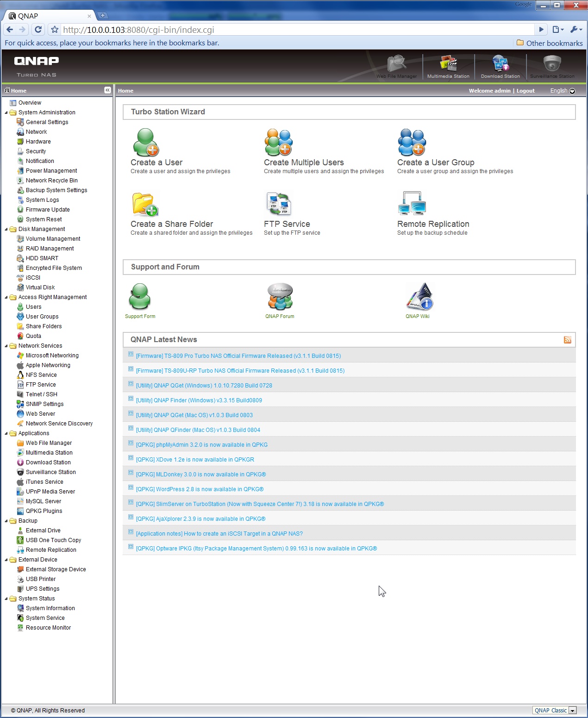Viewport: 588px width, 718px height.
Task: Open Download Station icon in header
Action: (x=500, y=65)
